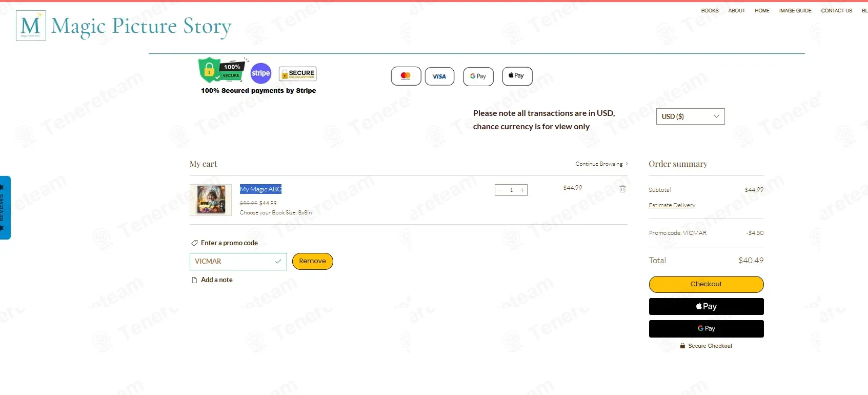Click the -$4.50 discount value

point(755,233)
